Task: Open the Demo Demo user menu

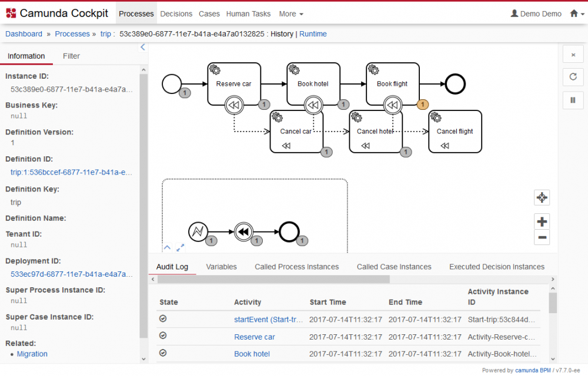Action: click(536, 14)
